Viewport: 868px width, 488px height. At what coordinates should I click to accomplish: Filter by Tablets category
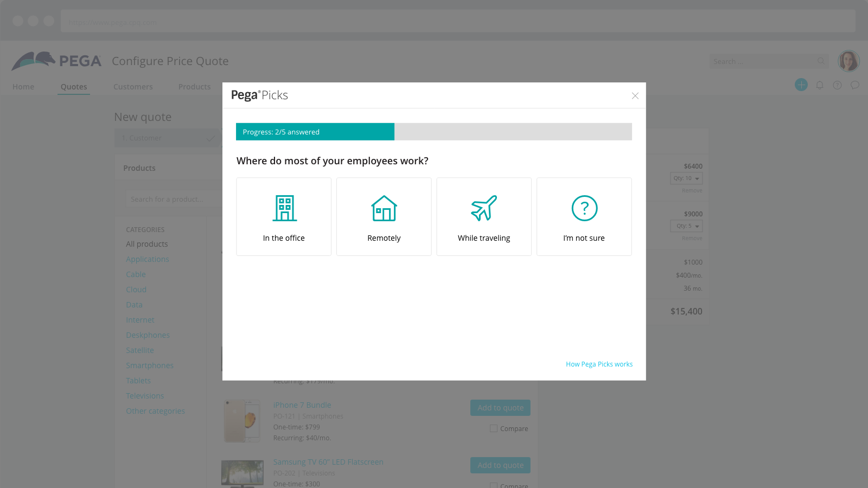[138, 381]
